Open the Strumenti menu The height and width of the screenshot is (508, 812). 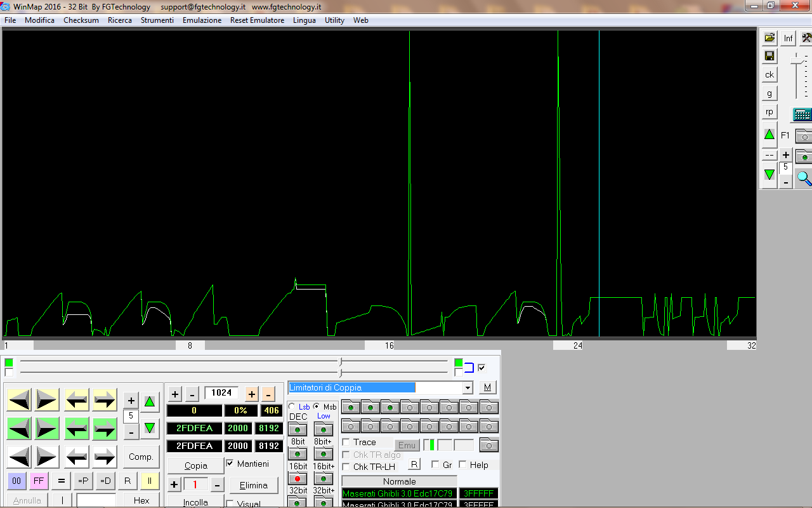157,20
